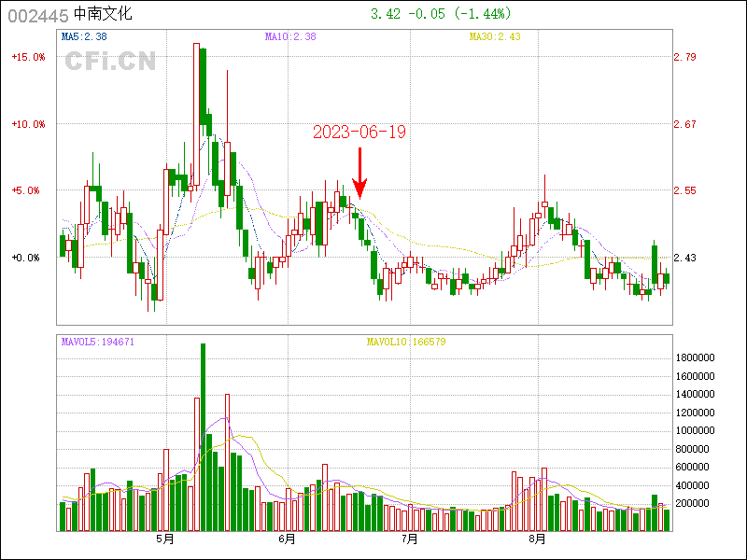Click the MAVOL5:194671 volume label
Image resolution: width=747 pixels, height=560 pixels.
tap(98, 342)
